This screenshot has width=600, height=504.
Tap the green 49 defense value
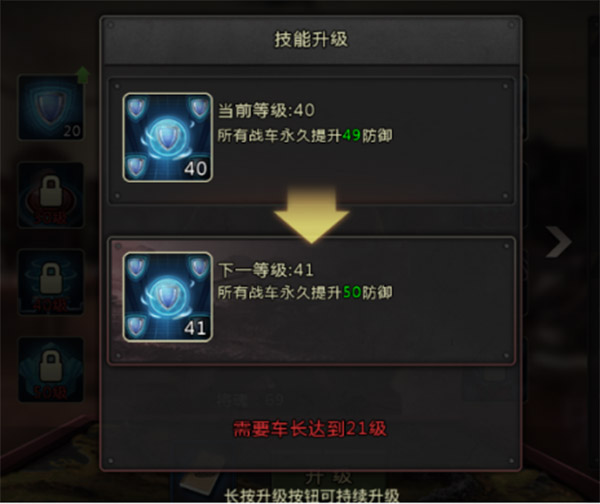(x=351, y=135)
